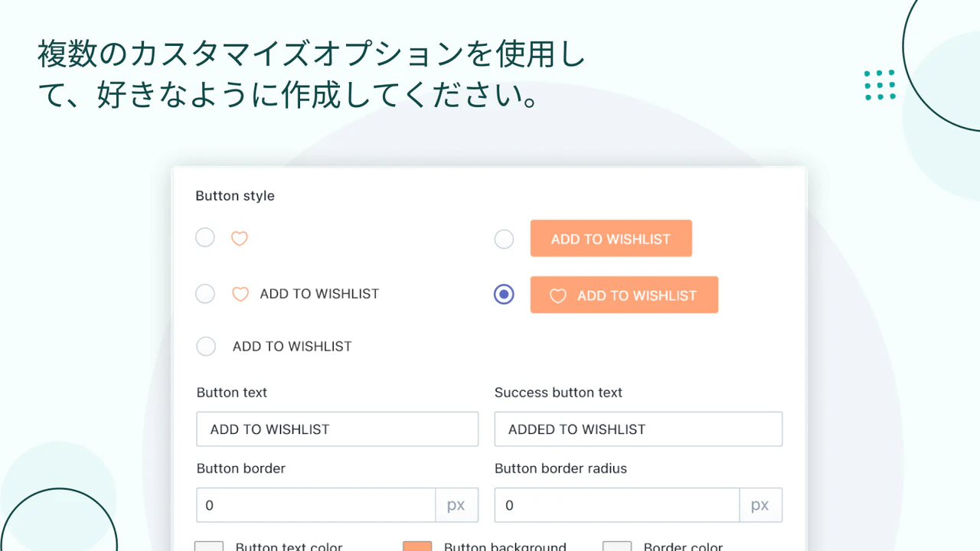Click the px unit of Button border radius
Viewport: 980px width, 551px height.
760,505
